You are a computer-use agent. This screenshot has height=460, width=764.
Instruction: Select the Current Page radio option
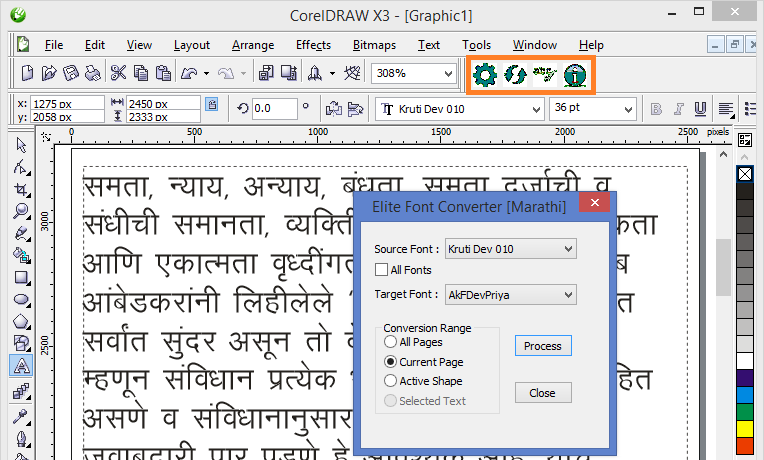point(390,362)
